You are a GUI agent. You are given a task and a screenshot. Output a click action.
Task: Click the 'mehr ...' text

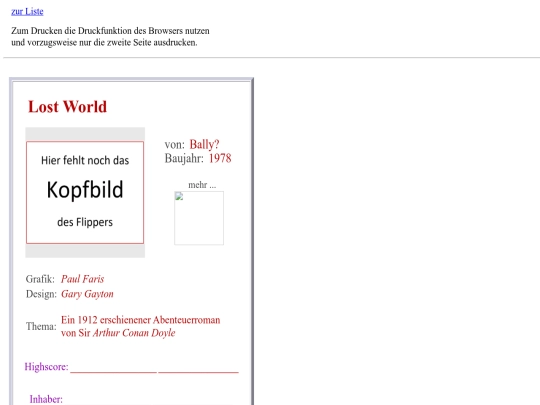point(202,185)
